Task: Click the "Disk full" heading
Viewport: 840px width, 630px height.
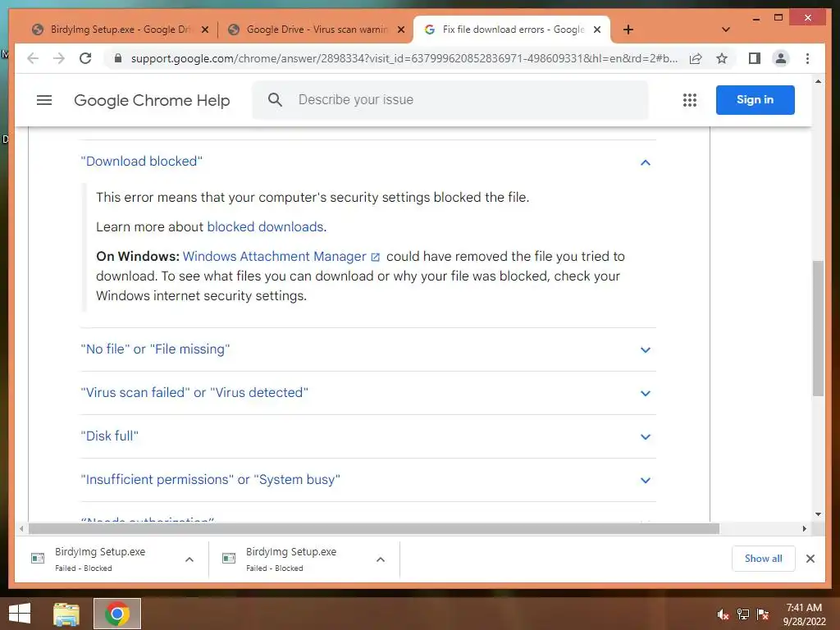Action: click(109, 436)
